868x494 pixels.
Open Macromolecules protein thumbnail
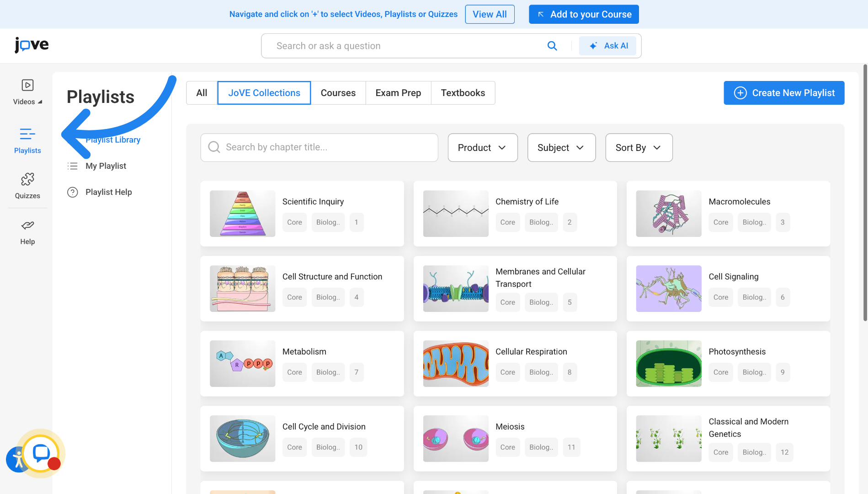669,214
